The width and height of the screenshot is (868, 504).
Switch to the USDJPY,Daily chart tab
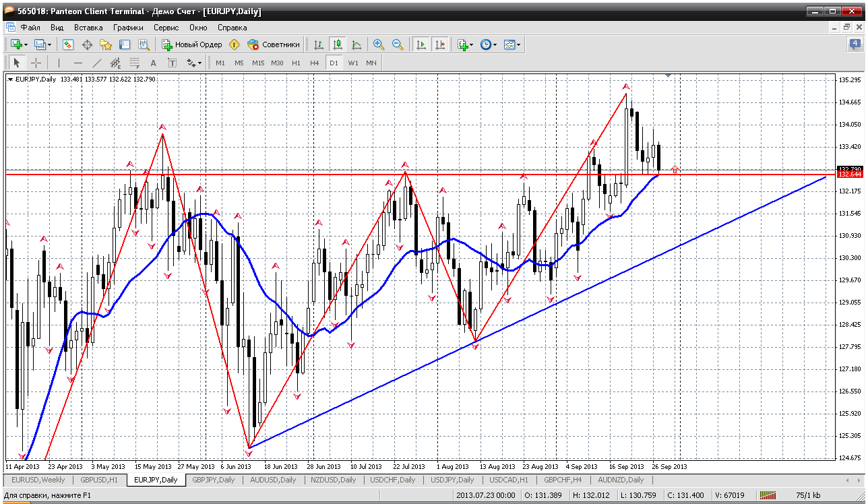(x=451, y=480)
